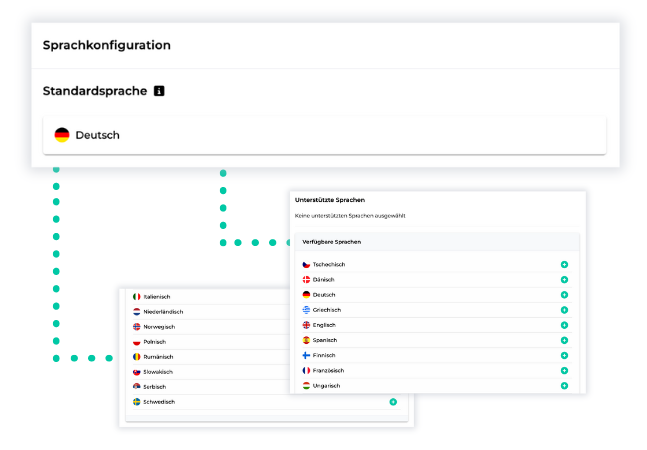Add Spanisch with its plus icon
The height and width of the screenshot is (450, 647).
pos(564,340)
